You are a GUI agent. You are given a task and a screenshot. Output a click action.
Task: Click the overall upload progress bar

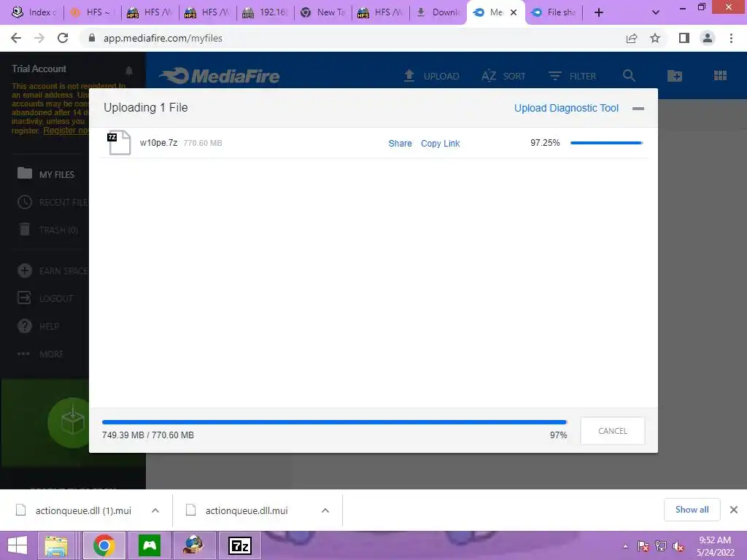[334, 422]
